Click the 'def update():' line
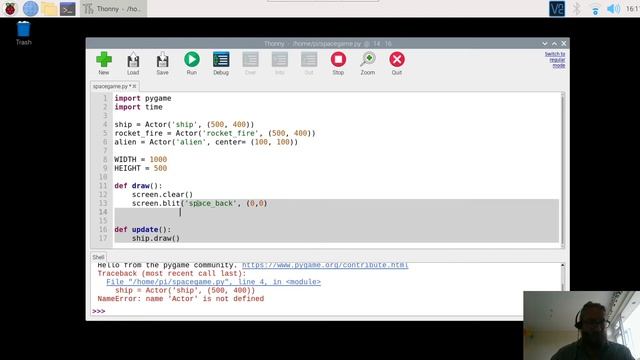 (x=142, y=229)
